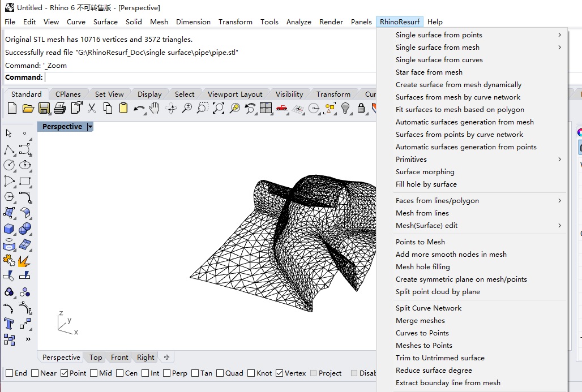Uncheck the Vertex osnap checkbox
This screenshot has width=582, height=392.
click(279, 373)
